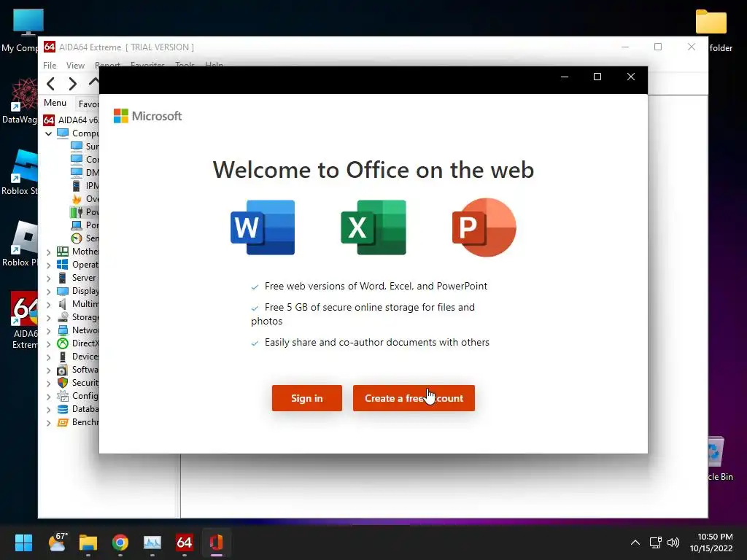Switch to AIDA64 from the taskbar

(x=185, y=542)
